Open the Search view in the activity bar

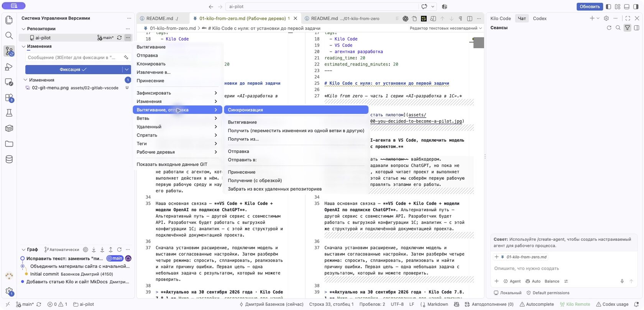(x=9, y=36)
